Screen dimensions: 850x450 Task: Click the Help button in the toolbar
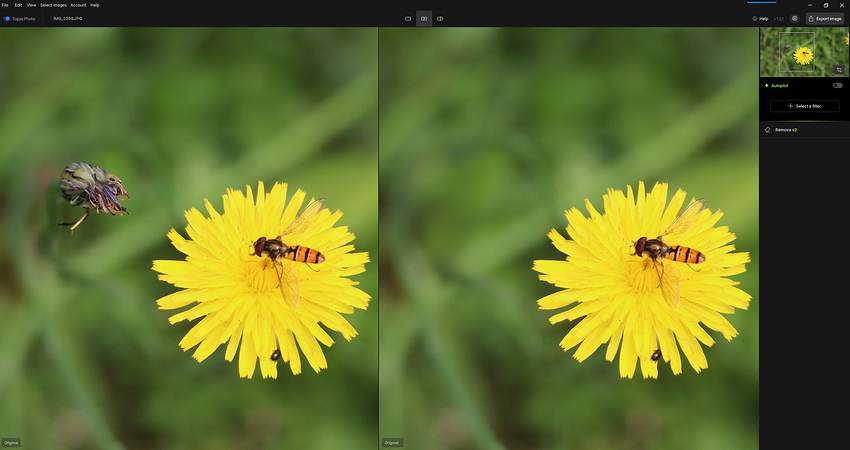coord(761,18)
